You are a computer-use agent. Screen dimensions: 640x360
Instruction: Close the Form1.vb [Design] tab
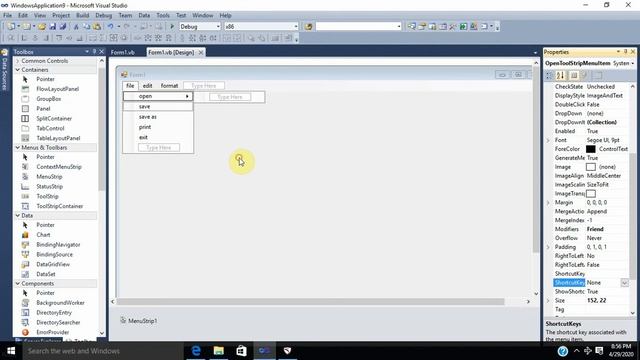pos(201,52)
